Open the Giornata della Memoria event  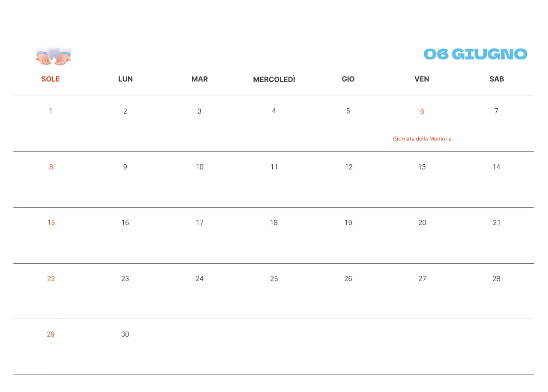[422, 139]
